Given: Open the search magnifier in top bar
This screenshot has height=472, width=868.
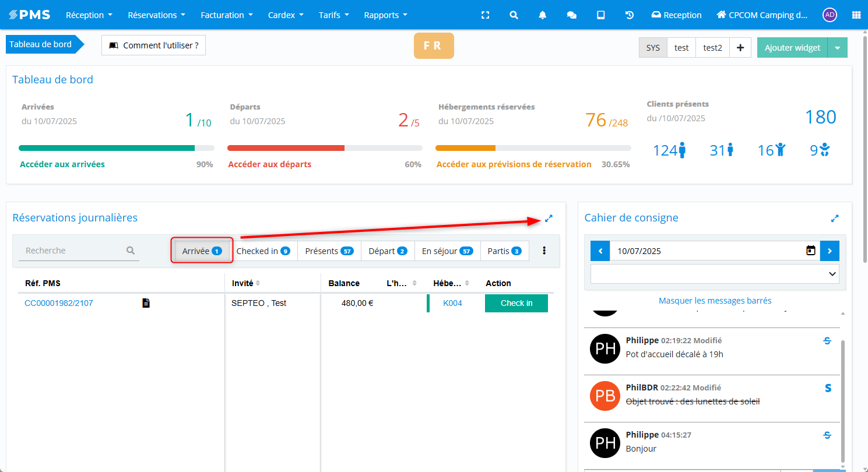Looking at the screenshot, I should pos(514,15).
